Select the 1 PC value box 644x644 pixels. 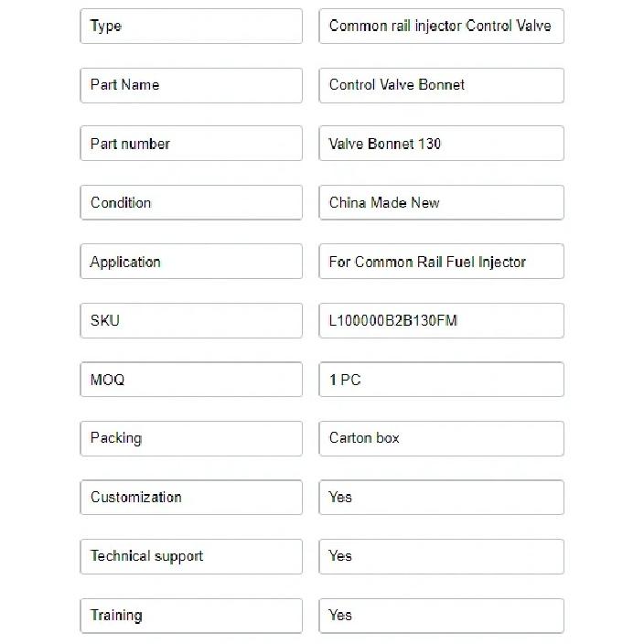click(442, 380)
